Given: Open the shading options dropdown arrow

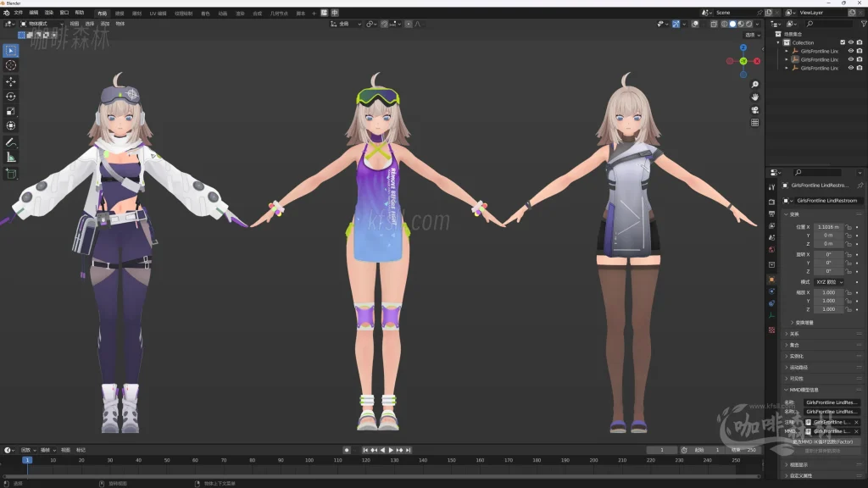Looking at the screenshot, I should click(x=757, y=24).
